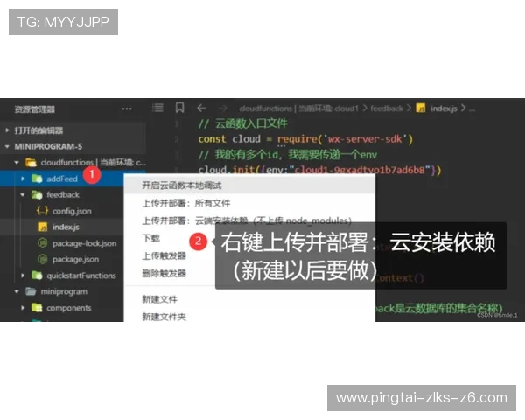525x420 pixels.
Task: Select 删除触发器 in the context menu
Action: click(x=164, y=274)
